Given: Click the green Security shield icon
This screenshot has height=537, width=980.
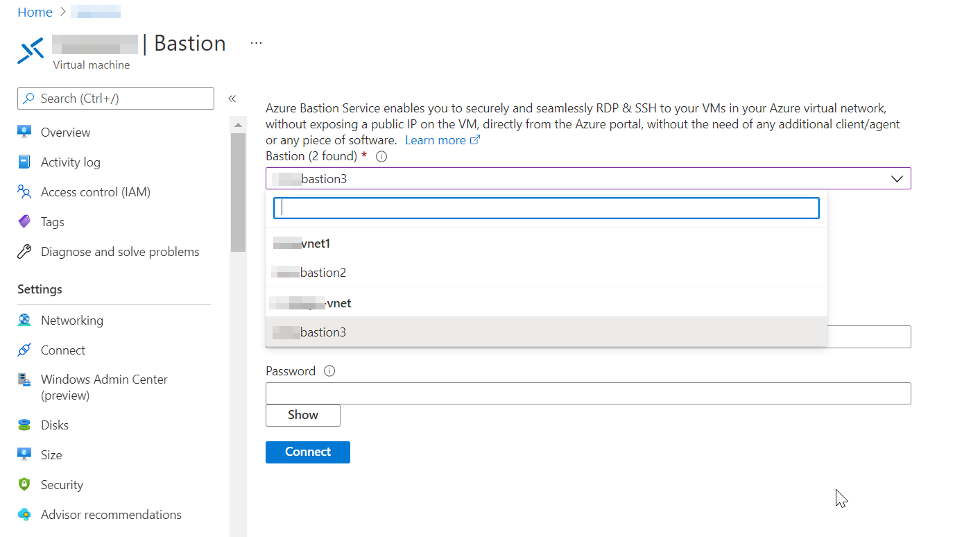Looking at the screenshot, I should (24, 484).
